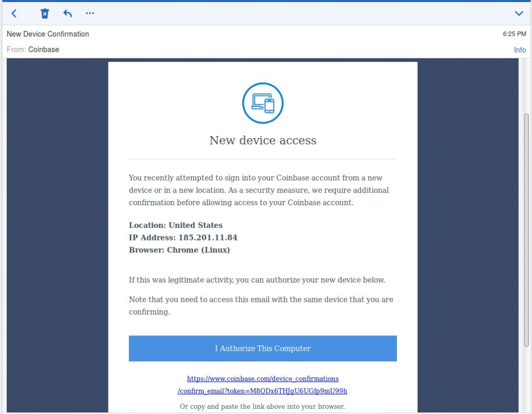Screen dimensions: 532x414
Task: Click the 6:25 PM timestamp
Action: point(514,34)
